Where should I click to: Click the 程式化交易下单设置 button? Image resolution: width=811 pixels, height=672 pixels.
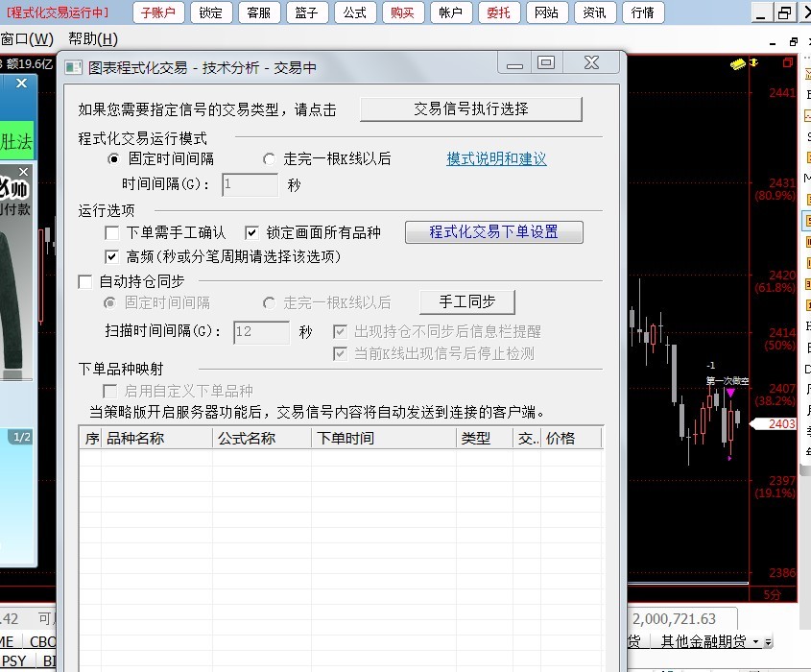tap(493, 232)
